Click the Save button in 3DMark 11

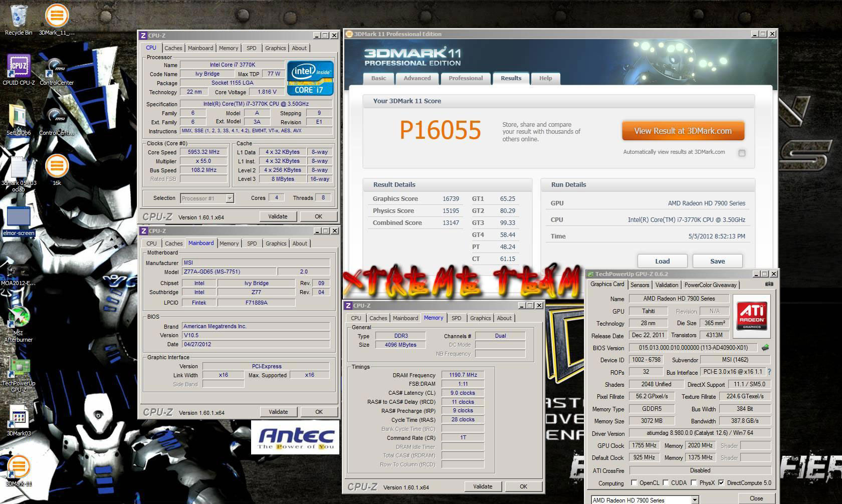click(717, 261)
